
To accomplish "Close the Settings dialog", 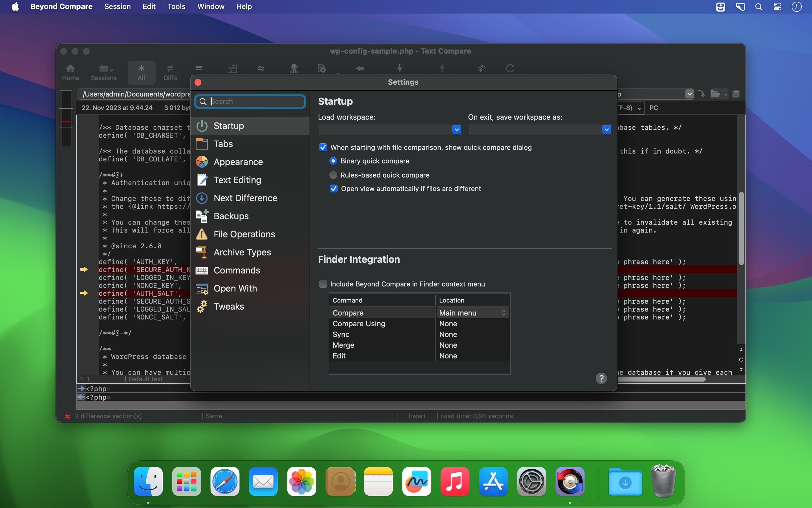I will coord(198,82).
